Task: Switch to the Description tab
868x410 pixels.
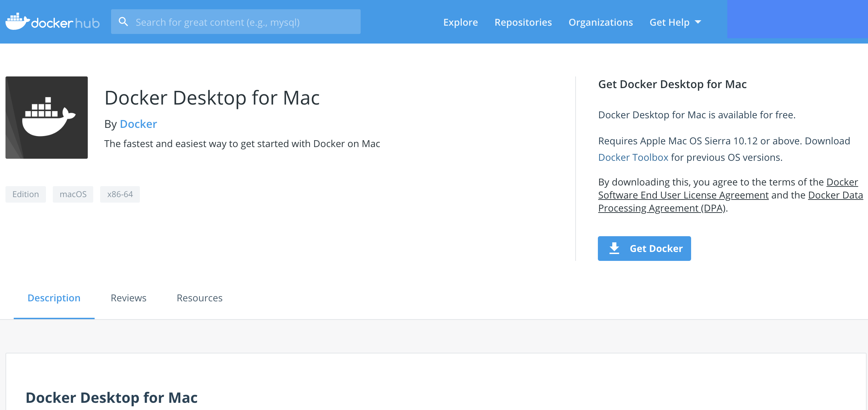Action: pyautogui.click(x=54, y=298)
